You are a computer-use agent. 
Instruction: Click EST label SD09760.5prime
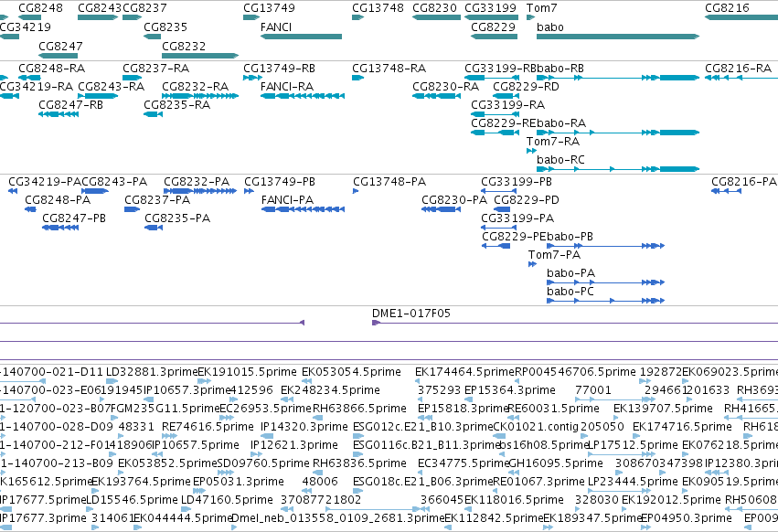pos(263,463)
